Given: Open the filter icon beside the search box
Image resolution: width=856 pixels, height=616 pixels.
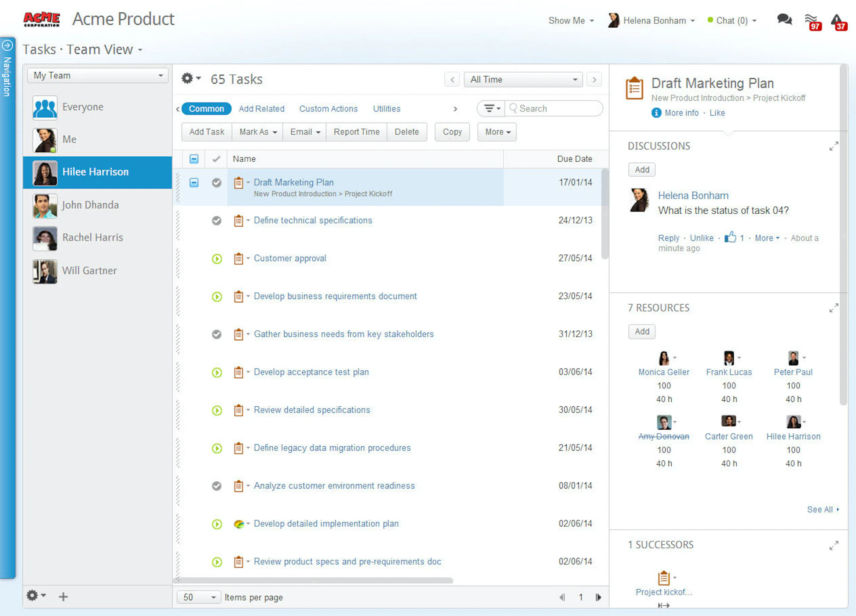Looking at the screenshot, I should coord(490,109).
